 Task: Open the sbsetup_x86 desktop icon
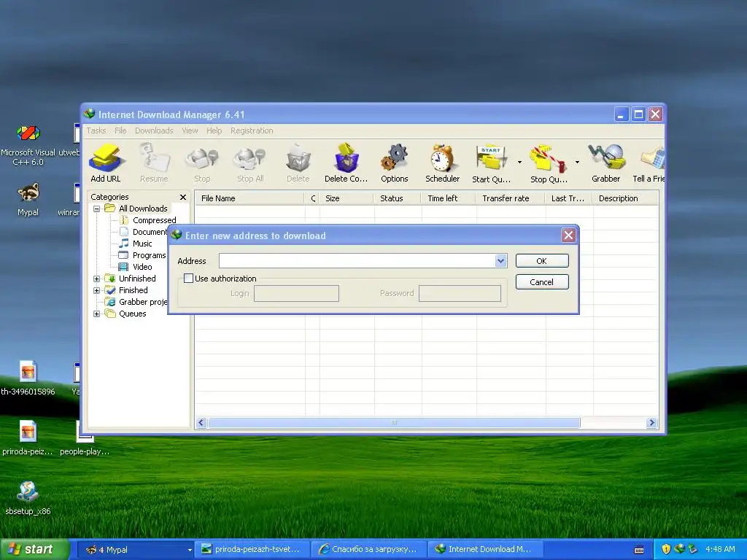[28, 497]
